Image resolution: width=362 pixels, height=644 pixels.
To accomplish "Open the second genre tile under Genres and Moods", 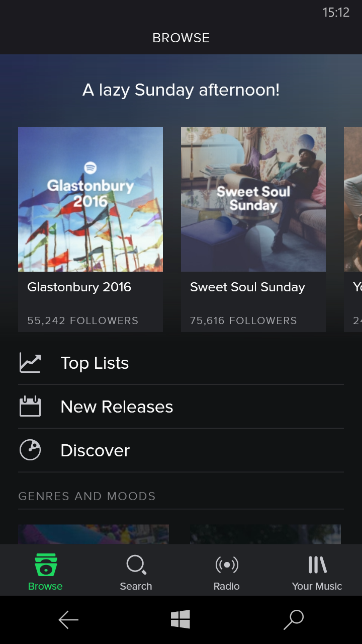I will (265, 534).
